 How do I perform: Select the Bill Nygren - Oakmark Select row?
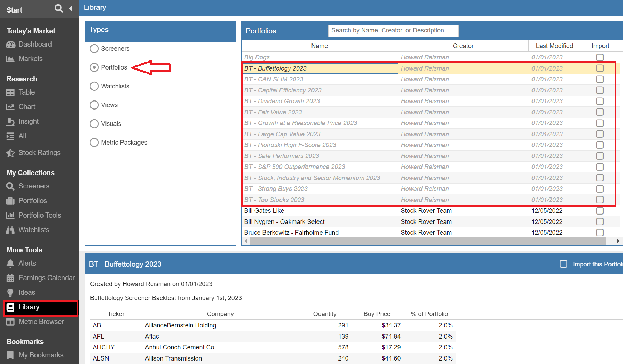pyautogui.click(x=431, y=222)
